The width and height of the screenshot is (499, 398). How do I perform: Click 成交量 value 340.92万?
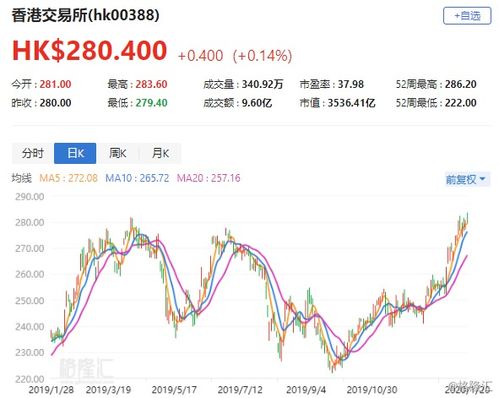click(x=262, y=84)
